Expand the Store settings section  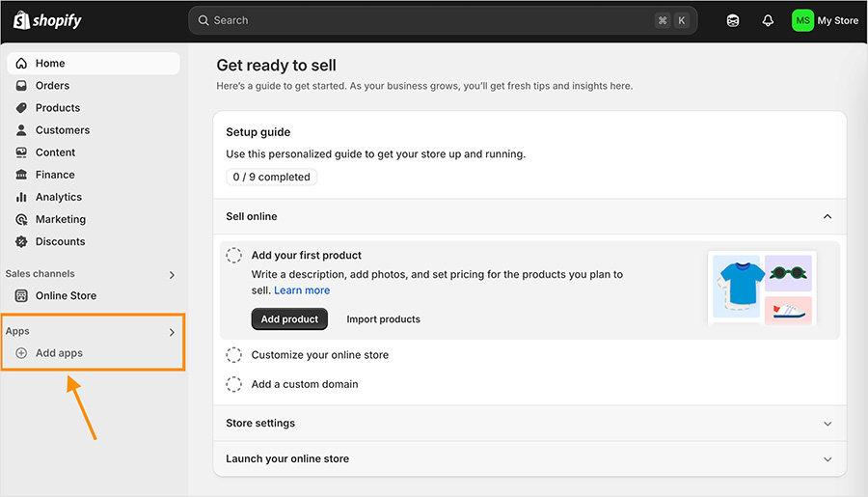[827, 424]
